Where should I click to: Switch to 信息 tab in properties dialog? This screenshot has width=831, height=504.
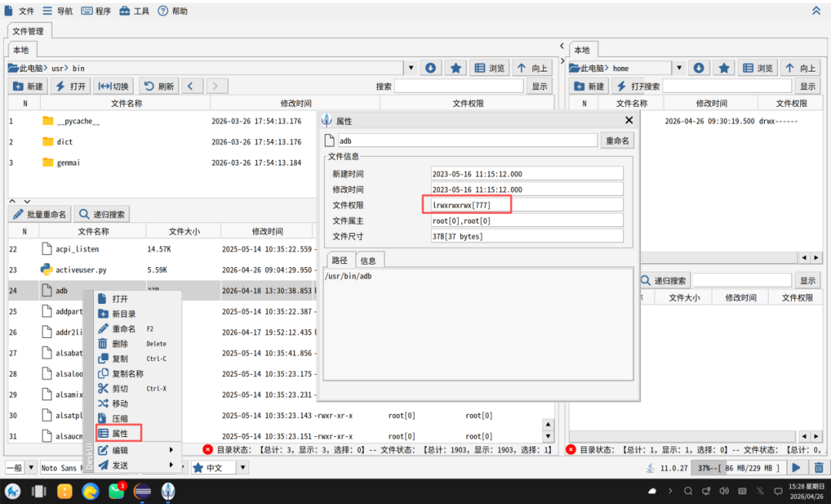[369, 260]
